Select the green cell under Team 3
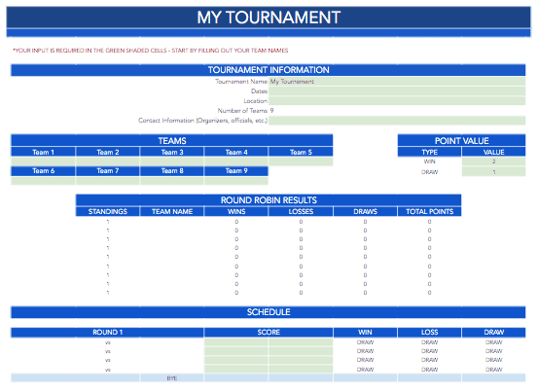538x392 pixels. tap(172, 161)
